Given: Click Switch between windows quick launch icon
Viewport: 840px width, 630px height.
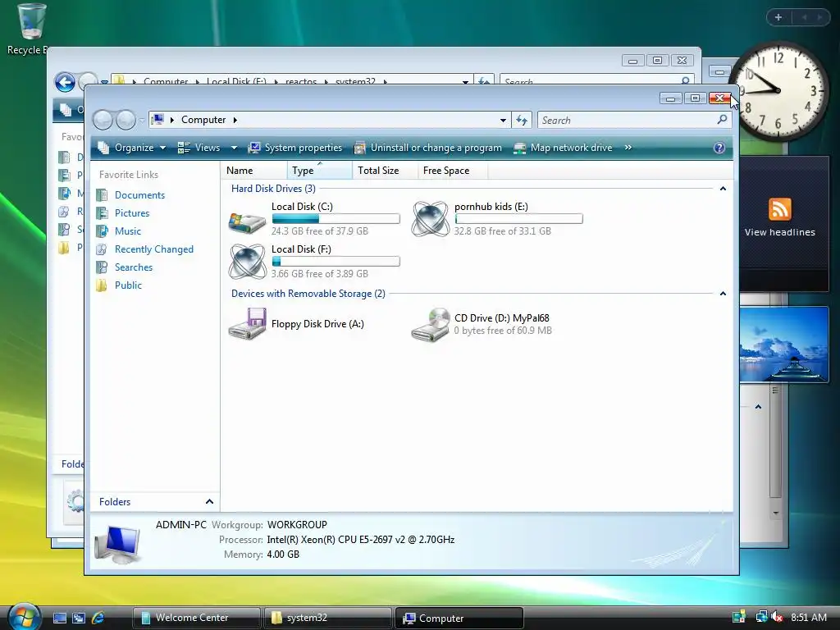Looking at the screenshot, I should point(79,618).
